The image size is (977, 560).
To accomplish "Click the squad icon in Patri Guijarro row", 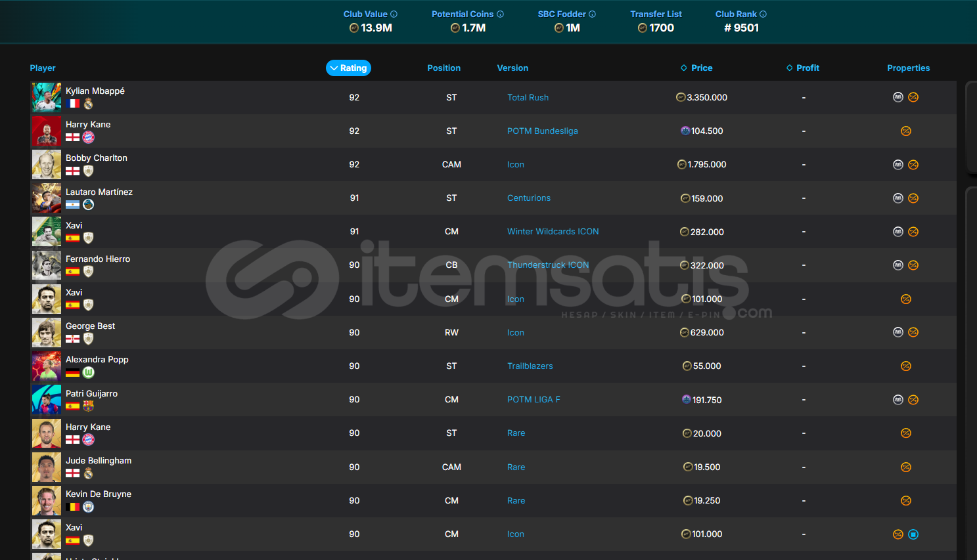I will coord(898,399).
